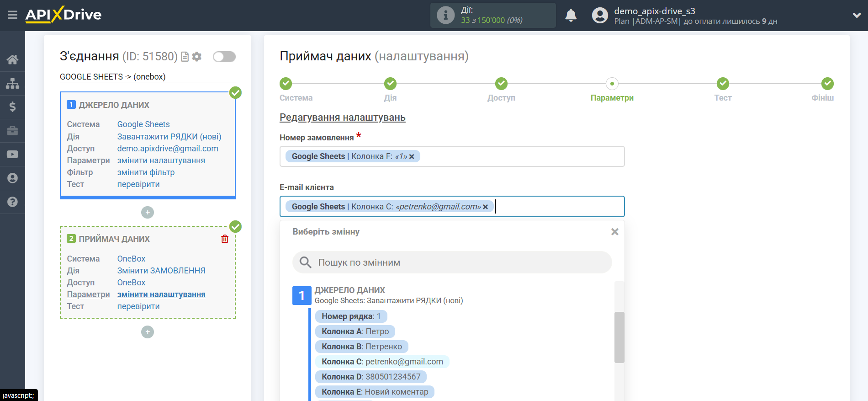Screen dimensions: 868x401
Task: Open OneBox access link in receiver
Action: [131, 283]
